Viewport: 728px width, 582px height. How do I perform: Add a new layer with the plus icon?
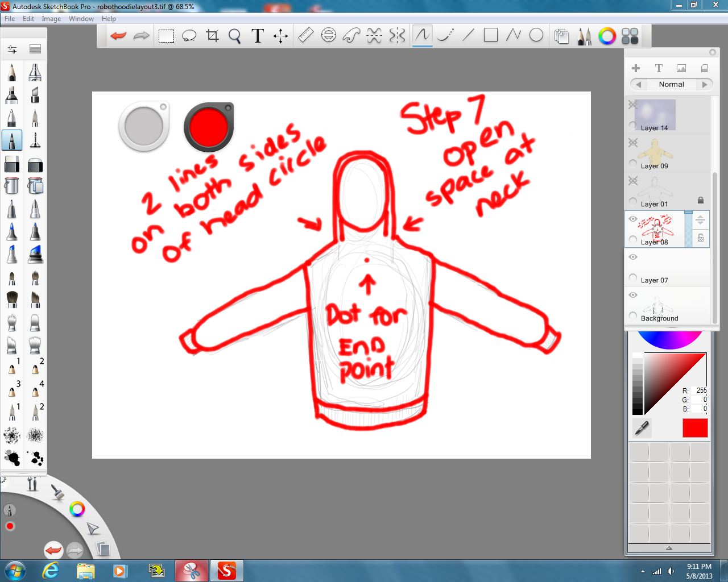pyautogui.click(x=636, y=68)
